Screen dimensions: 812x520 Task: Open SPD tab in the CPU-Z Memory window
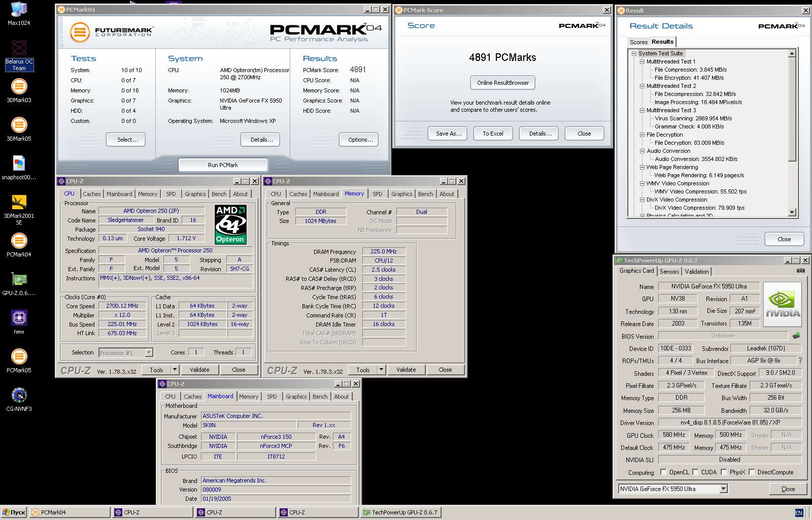pyautogui.click(x=377, y=194)
